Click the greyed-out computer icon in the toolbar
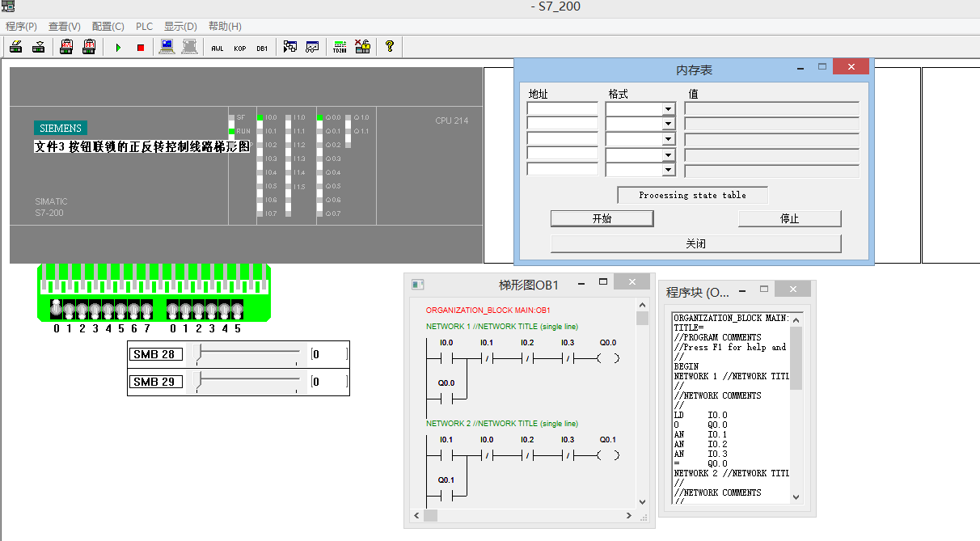Image resolution: width=980 pixels, height=541 pixels. click(189, 47)
